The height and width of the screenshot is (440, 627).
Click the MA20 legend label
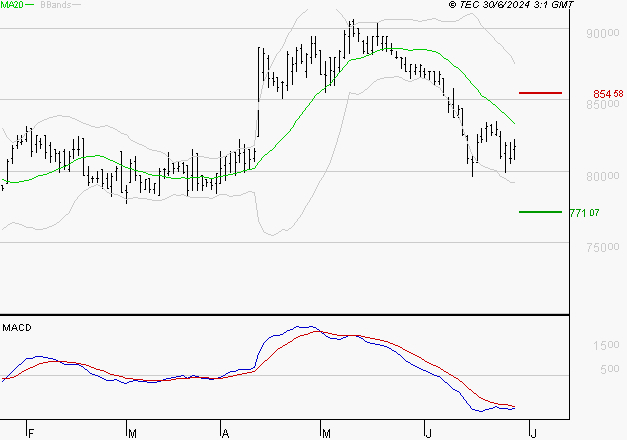tap(12, 5)
